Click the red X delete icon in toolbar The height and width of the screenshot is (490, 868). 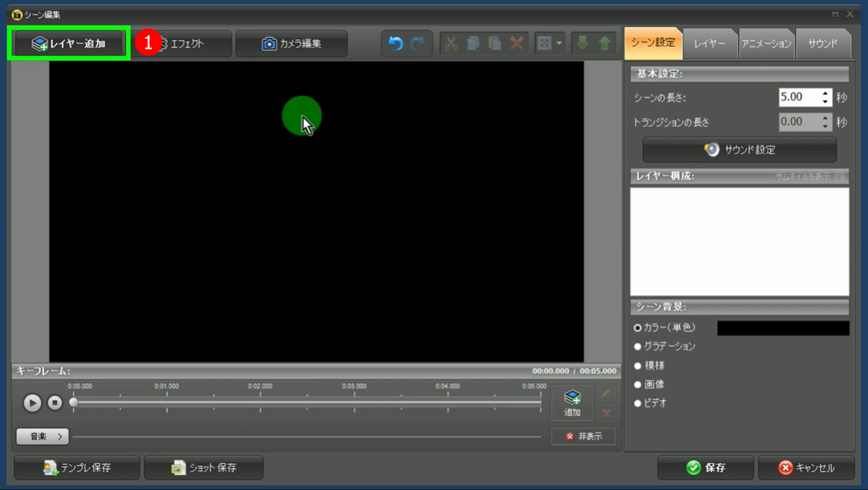(517, 43)
